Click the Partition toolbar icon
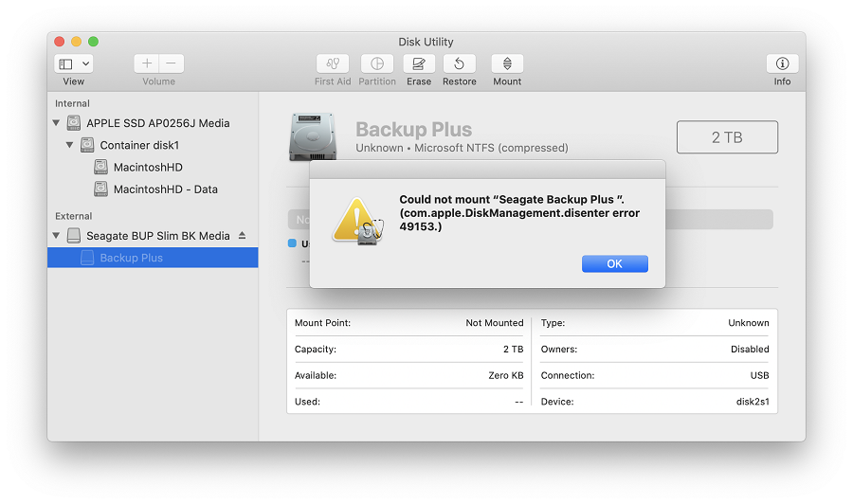The height and width of the screenshot is (504, 853). click(x=377, y=63)
